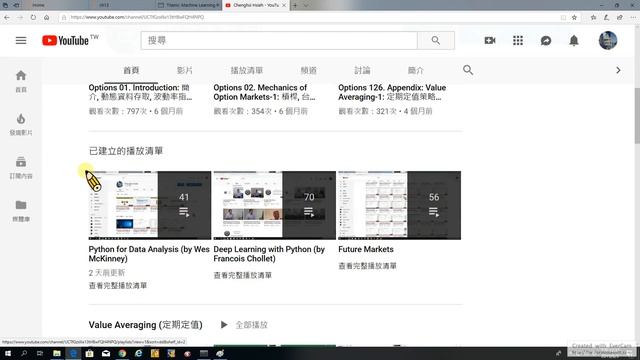This screenshot has width=640, height=360.
Task: Open Chrome from taskbar
Action: (122, 353)
